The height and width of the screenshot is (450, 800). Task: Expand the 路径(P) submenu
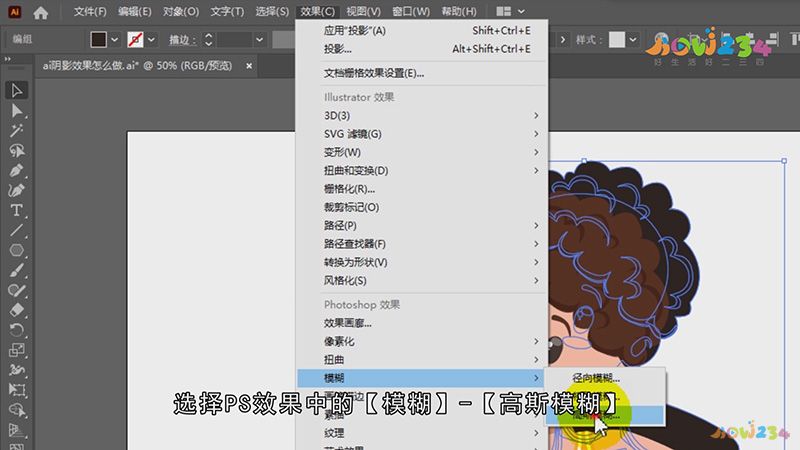point(422,226)
